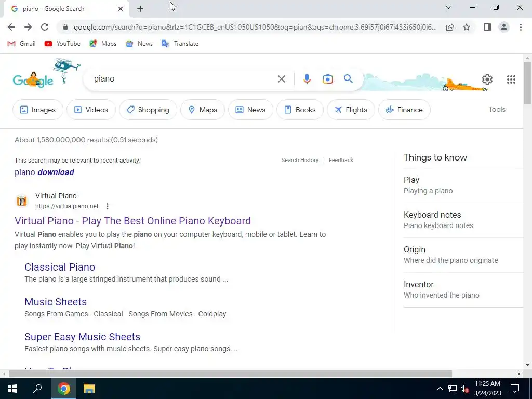Open the Windows Start menu

coord(12,389)
